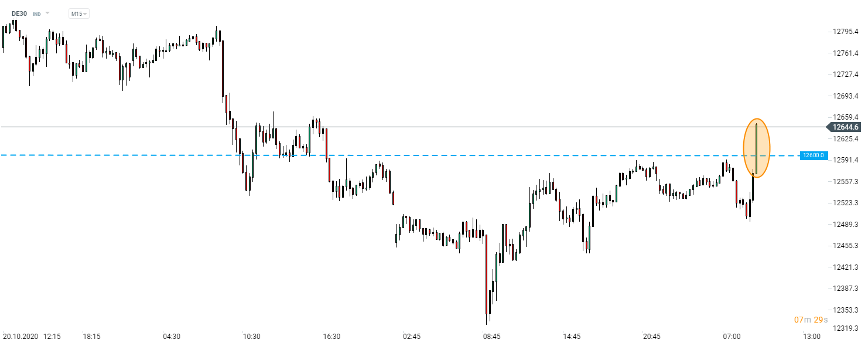
Task: Click the blue 12600.0 price level label
Action: click(x=814, y=155)
